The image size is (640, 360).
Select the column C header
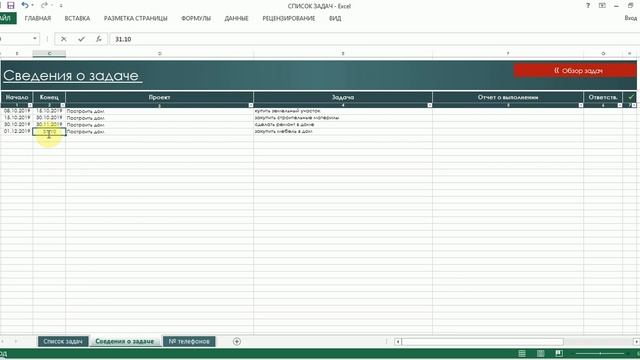click(x=49, y=53)
